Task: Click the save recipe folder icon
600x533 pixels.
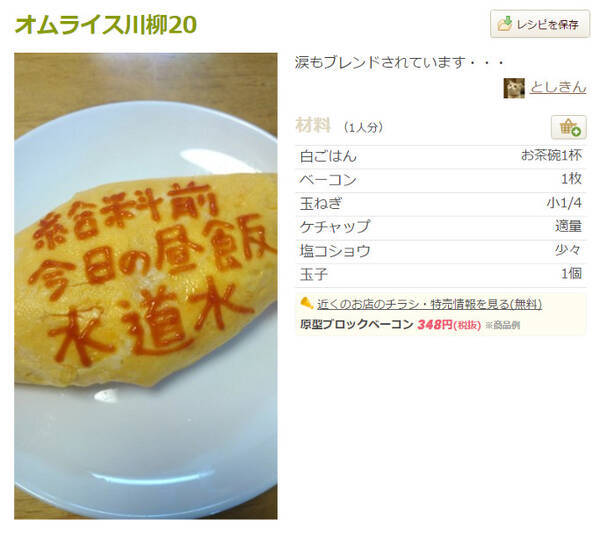Action: pos(504,24)
